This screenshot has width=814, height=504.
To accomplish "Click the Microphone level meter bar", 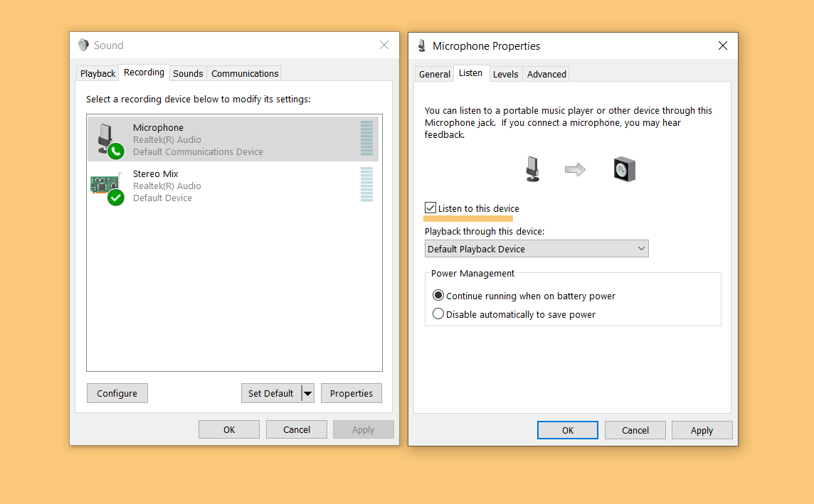I will click(366, 138).
